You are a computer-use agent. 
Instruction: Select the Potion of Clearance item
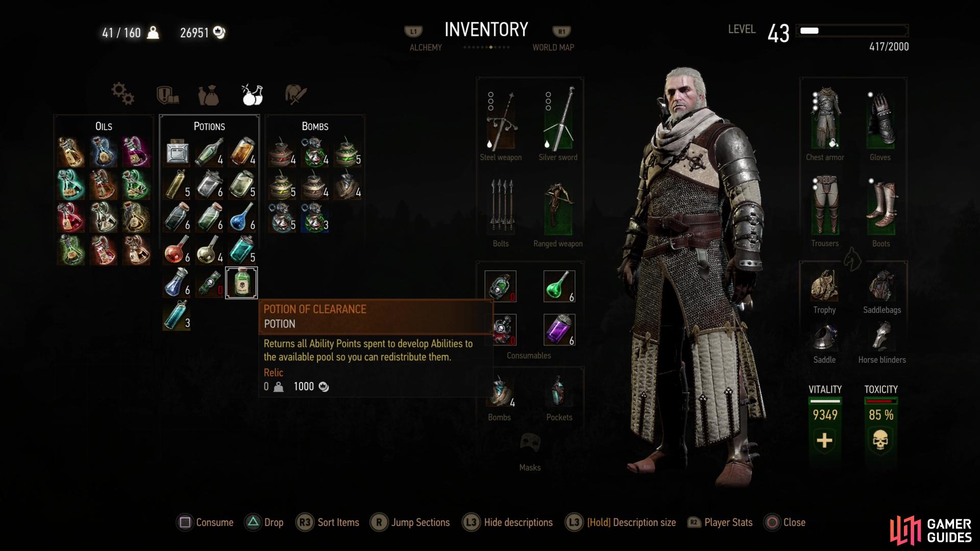click(x=241, y=283)
